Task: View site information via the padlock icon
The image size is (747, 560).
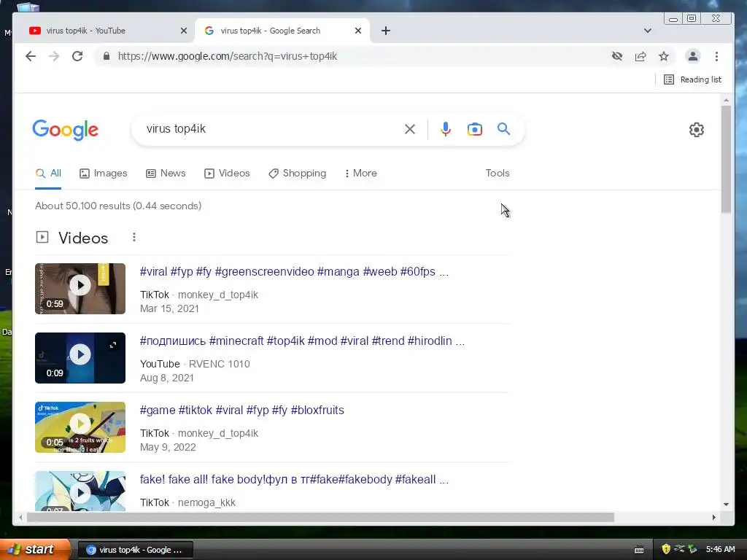Action: (x=107, y=56)
